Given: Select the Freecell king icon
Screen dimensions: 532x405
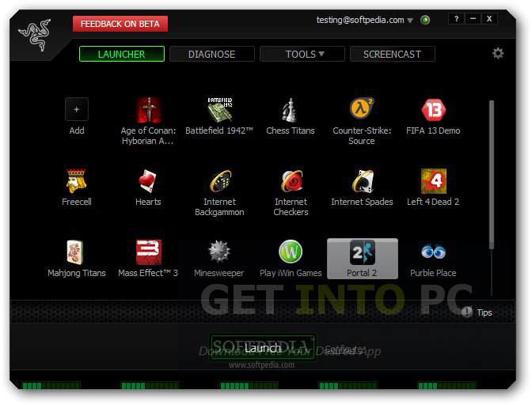Looking at the screenshot, I should (76, 180).
